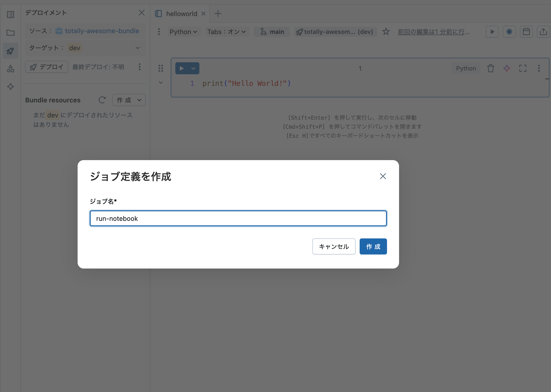The width and height of the screenshot is (551, 392).
Task: Expand the cell to fullscreen
Action: point(523,68)
